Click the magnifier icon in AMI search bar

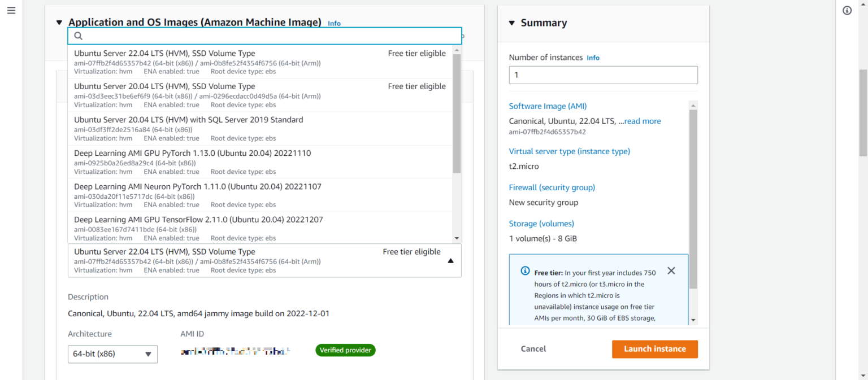[78, 36]
